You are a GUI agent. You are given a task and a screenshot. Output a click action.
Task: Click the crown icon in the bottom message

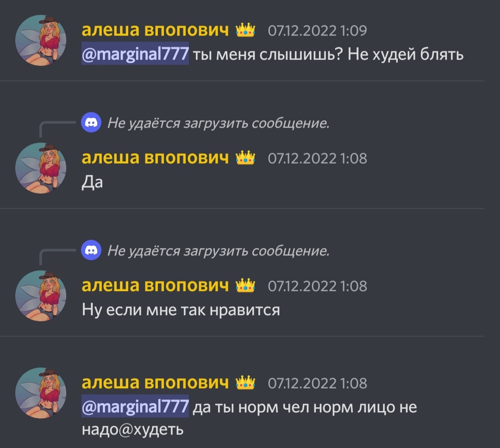click(x=245, y=383)
